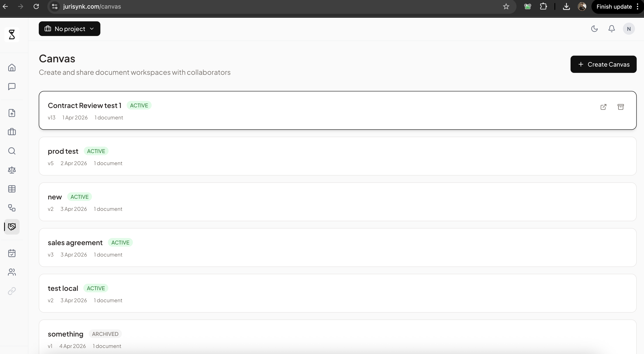Click the calendar check sidebar icon
This screenshot has height=354, width=644.
[12, 253]
